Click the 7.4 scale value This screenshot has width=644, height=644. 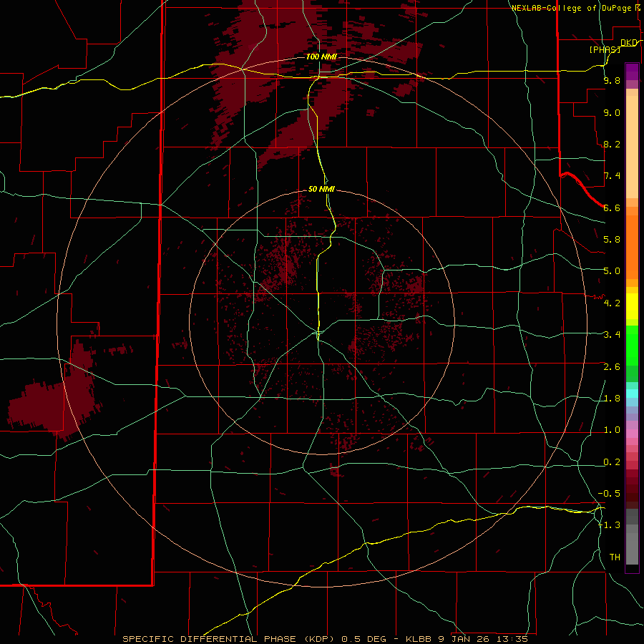click(x=612, y=176)
